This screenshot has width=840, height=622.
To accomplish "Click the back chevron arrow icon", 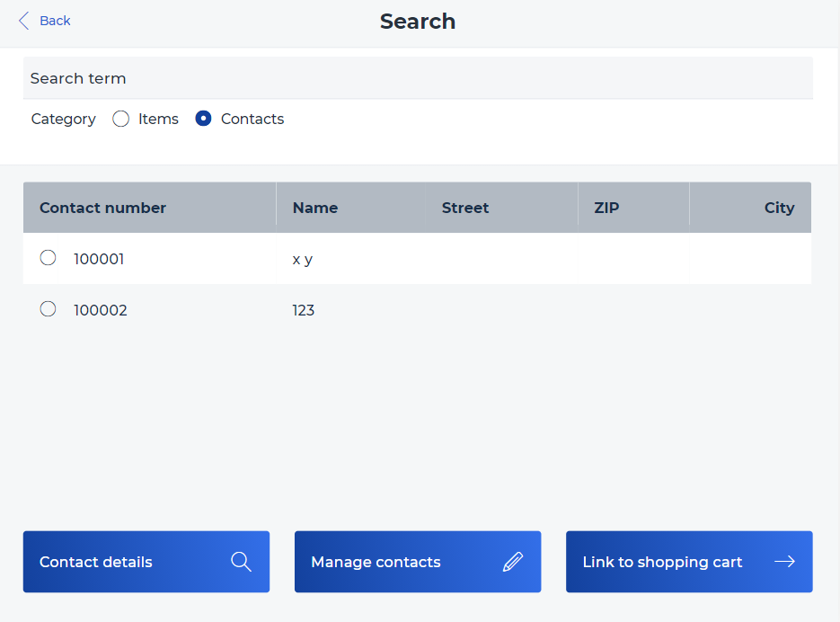I will click(23, 21).
